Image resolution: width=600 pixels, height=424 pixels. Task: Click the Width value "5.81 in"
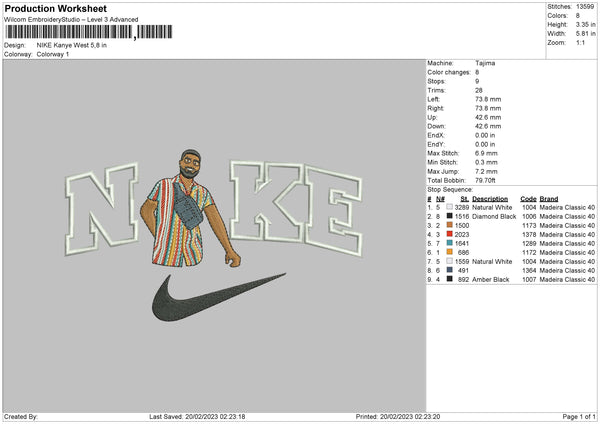[x=585, y=34]
